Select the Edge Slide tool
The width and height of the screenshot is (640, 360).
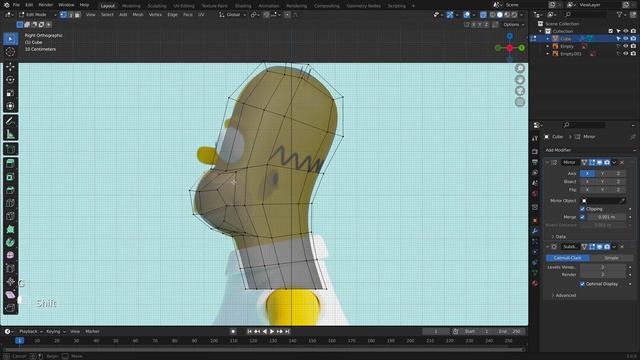click(10, 268)
